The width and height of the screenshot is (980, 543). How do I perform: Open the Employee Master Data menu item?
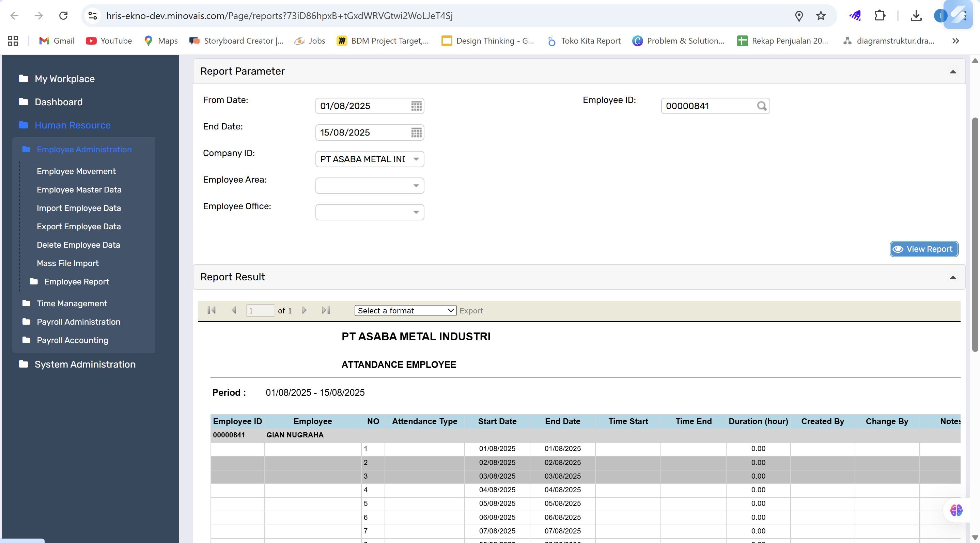79,189
